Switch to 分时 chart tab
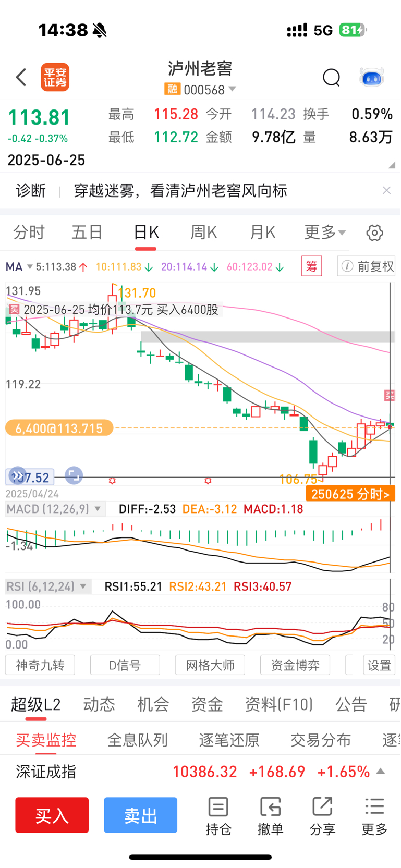Viewport: 401px width, 868px height. coord(29,233)
